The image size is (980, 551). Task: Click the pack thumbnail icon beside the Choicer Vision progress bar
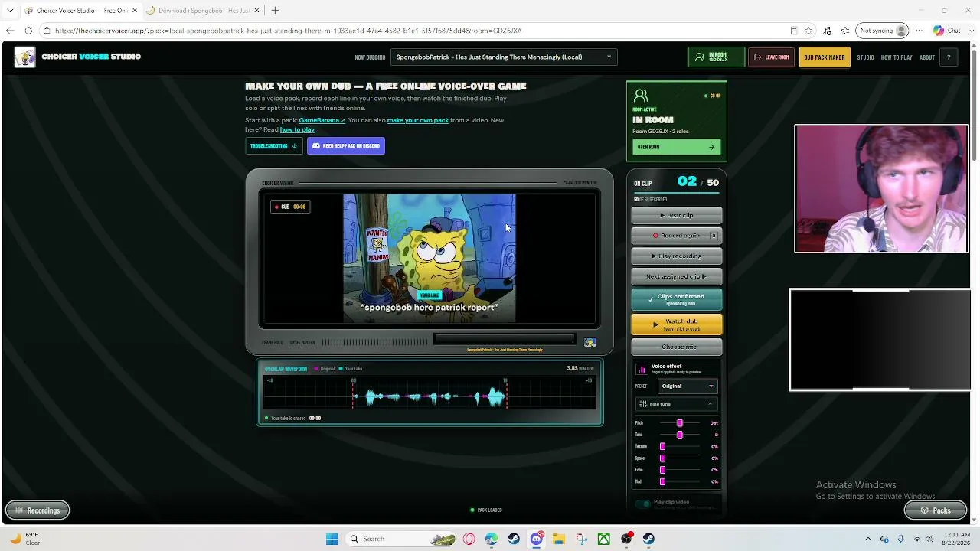coord(590,343)
